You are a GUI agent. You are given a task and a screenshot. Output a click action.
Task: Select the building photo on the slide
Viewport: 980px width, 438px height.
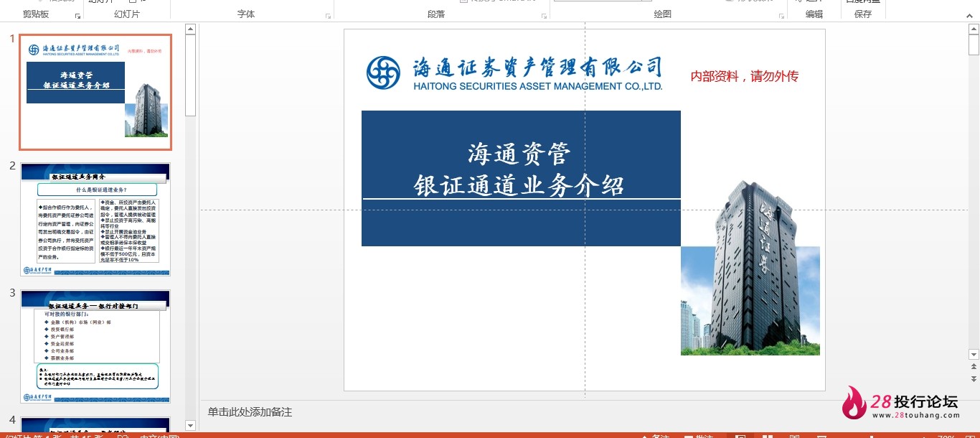pos(750,267)
